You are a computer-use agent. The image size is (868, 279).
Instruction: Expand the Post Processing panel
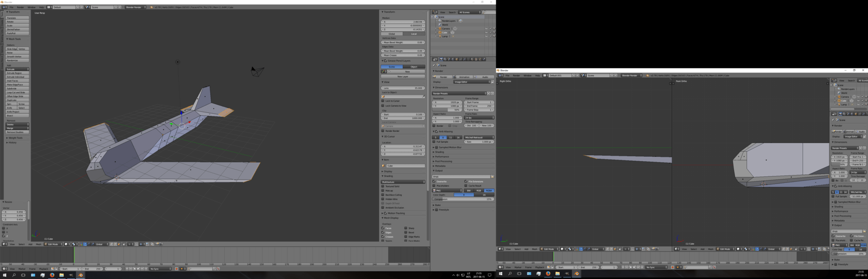click(443, 161)
